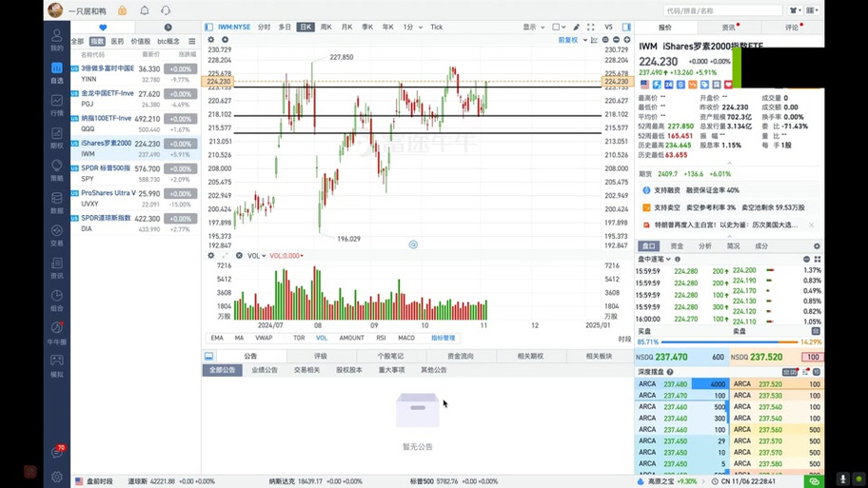Switch to recently viewed clock tab

click(168, 27)
